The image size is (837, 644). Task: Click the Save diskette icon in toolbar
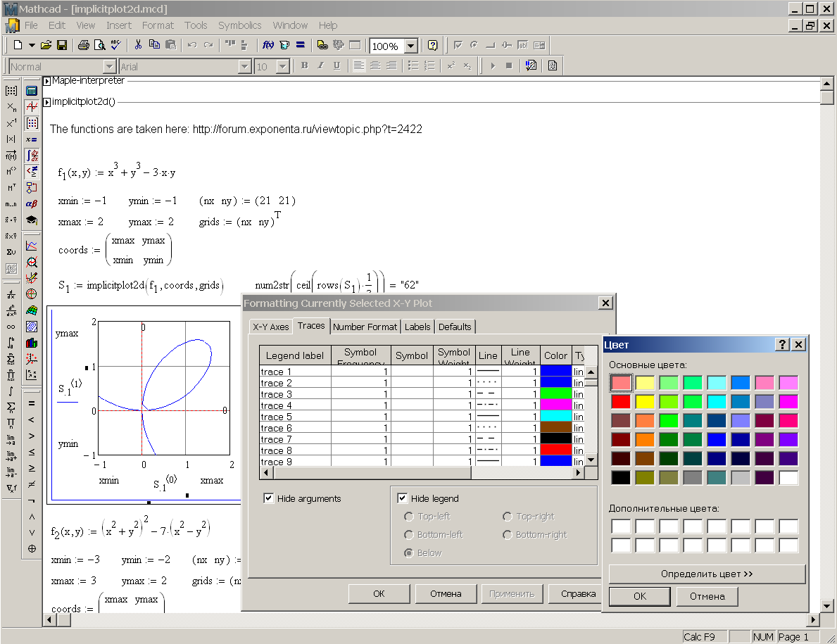click(62, 45)
